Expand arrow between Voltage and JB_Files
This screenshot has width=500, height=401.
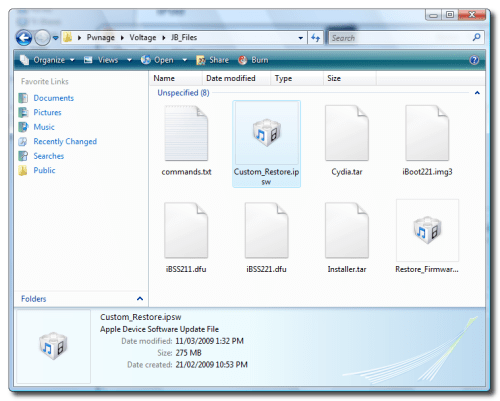tap(164, 38)
